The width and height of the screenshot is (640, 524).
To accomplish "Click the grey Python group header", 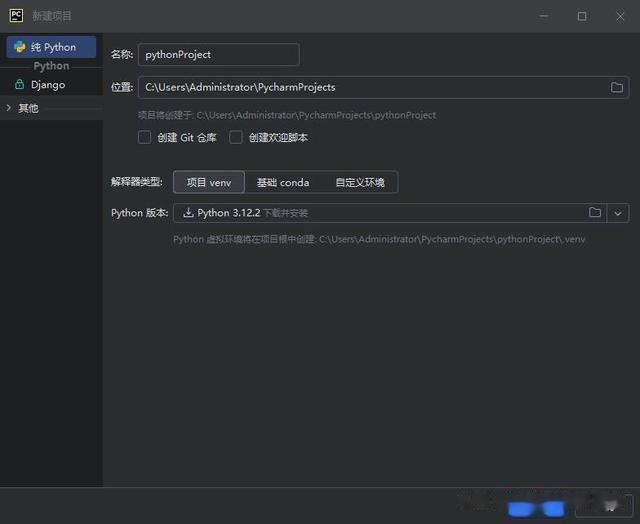I will [x=51, y=66].
